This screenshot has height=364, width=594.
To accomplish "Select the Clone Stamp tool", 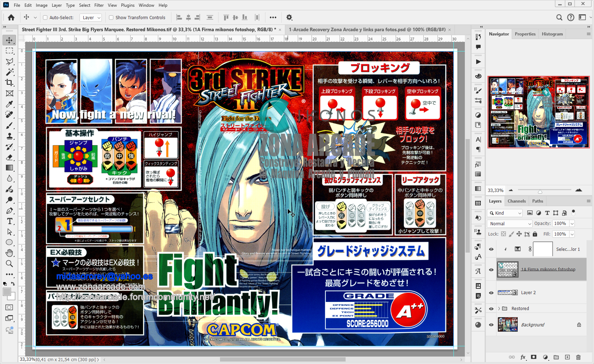I will (10, 136).
